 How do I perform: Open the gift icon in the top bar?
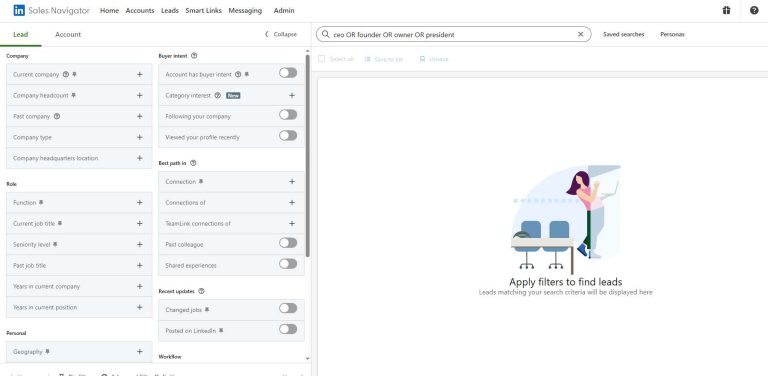[726, 10]
